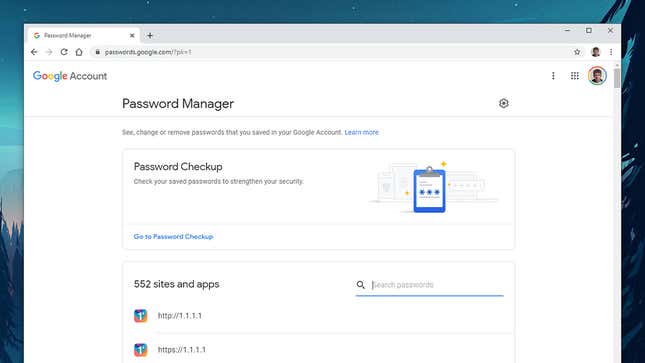Reload the page with the refresh icon
645x363 pixels.
pyautogui.click(x=64, y=52)
